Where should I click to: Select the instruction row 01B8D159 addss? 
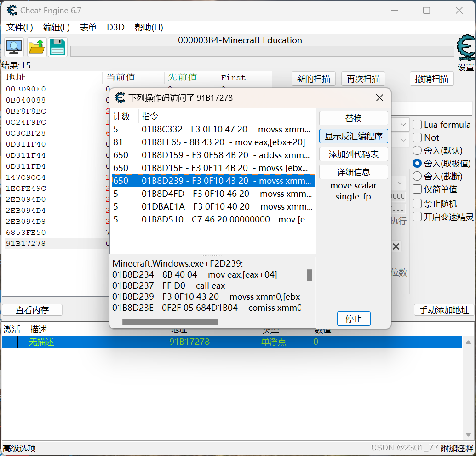click(x=213, y=155)
